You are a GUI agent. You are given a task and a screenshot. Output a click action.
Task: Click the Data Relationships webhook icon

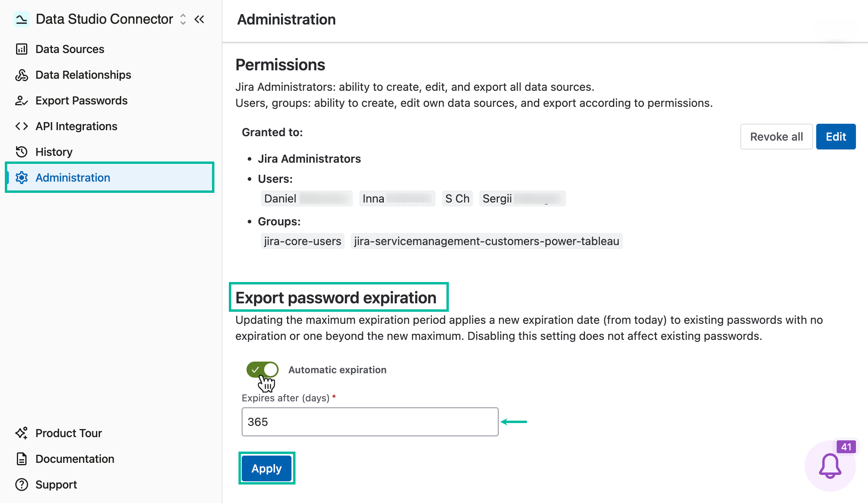tap(22, 75)
